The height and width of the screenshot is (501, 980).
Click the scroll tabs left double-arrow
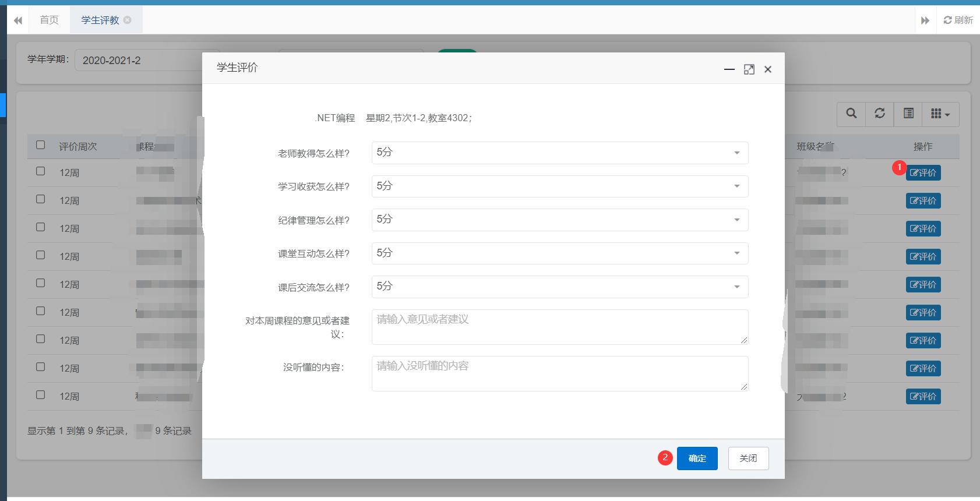click(x=18, y=20)
